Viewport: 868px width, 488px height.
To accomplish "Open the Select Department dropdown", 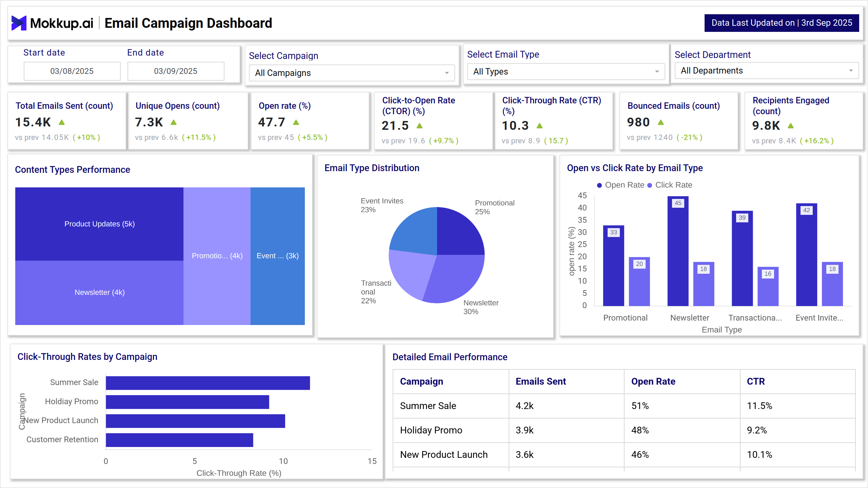I will tap(767, 70).
